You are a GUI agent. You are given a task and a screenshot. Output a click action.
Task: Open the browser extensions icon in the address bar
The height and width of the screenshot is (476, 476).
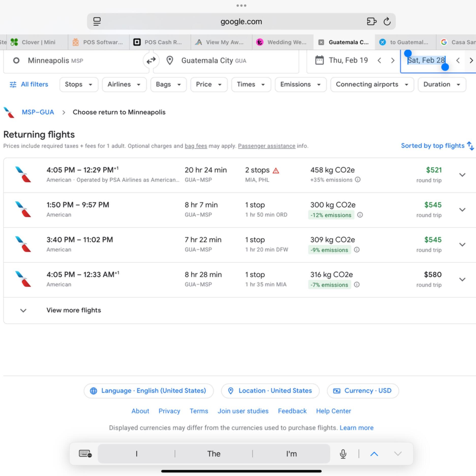(372, 21)
